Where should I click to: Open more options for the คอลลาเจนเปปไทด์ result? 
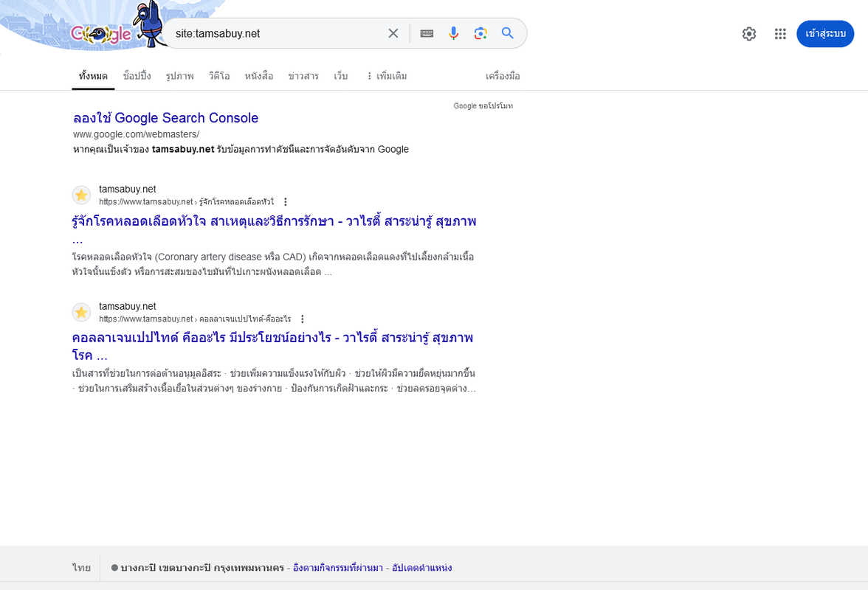coord(303,319)
